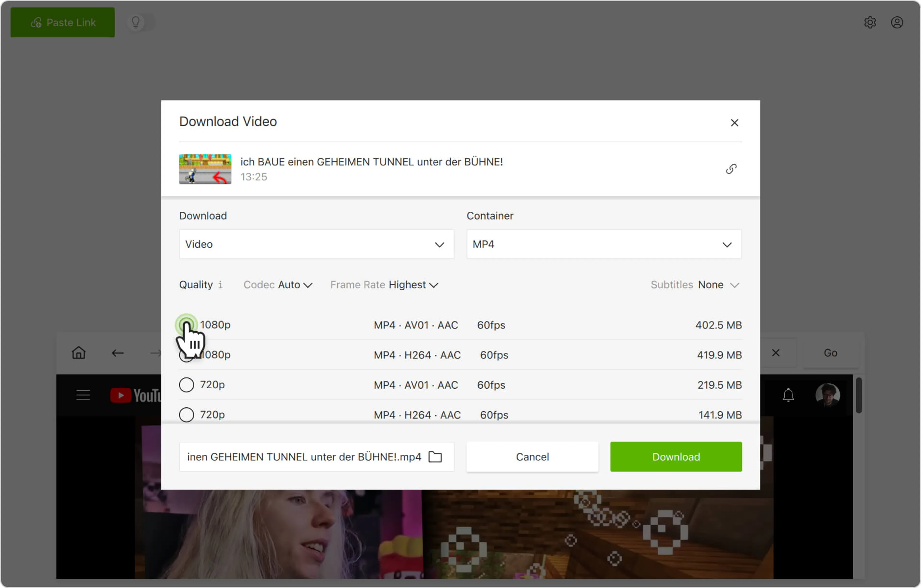
Task: Select the 720p AV01 quality option
Action: (187, 385)
